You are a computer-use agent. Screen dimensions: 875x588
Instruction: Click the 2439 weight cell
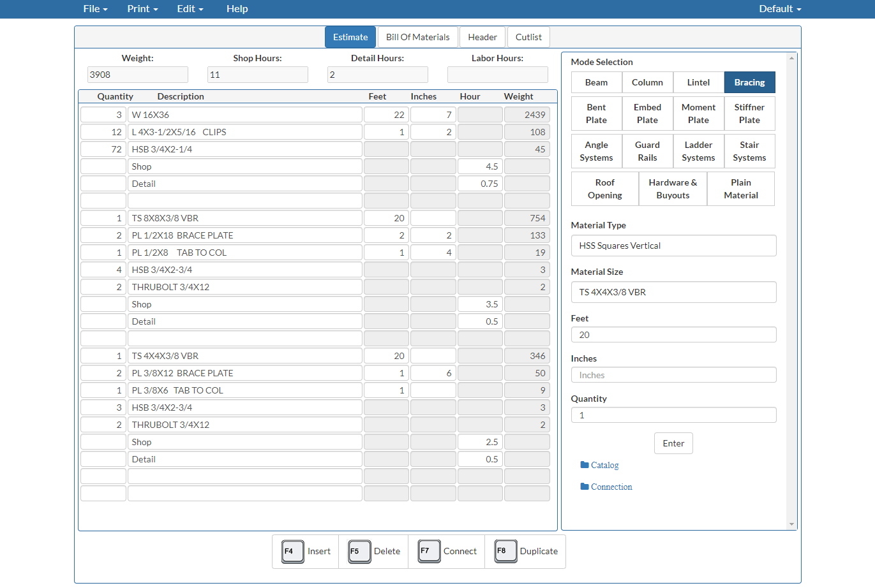(527, 115)
